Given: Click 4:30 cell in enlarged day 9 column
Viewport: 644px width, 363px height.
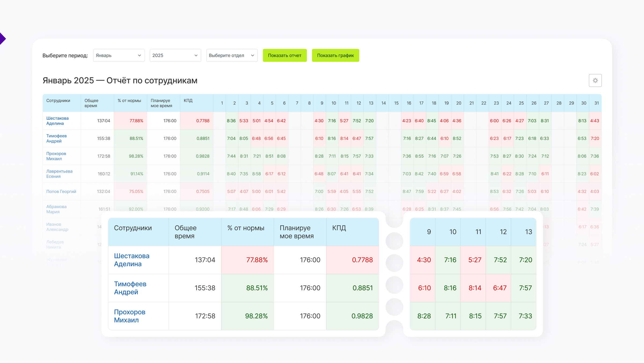Looking at the screenshot, I should pos(424,260).
